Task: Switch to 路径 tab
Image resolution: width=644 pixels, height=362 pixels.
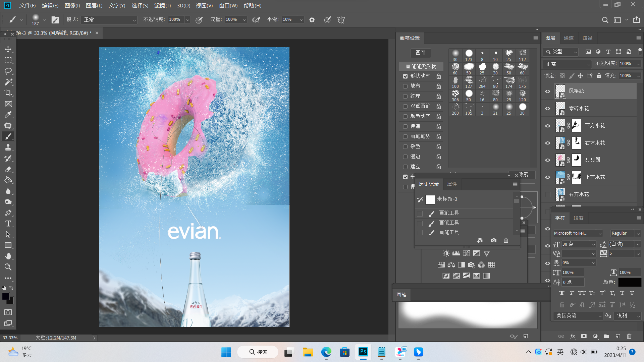Action: 587,38
